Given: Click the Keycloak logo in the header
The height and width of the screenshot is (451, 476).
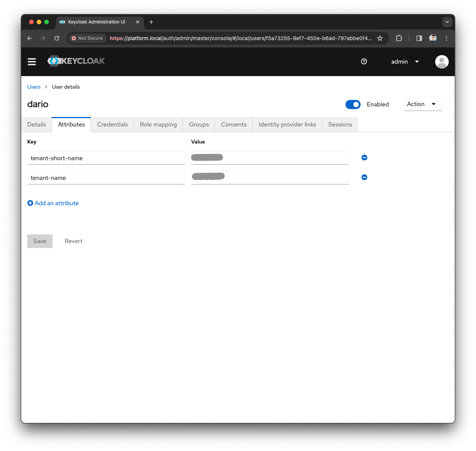Looking at the screenshot, I should click(x=76, y=61).
